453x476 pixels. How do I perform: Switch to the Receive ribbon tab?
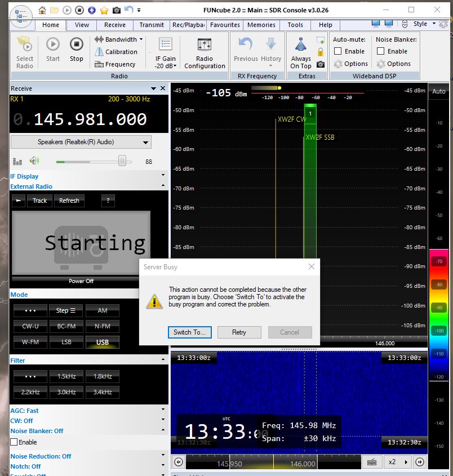[x=115, y=25]
